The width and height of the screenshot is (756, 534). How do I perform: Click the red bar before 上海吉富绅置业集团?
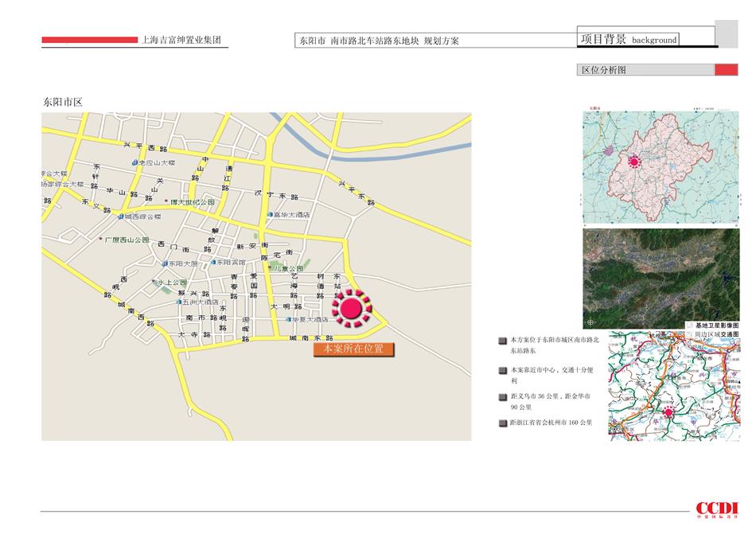coord(90,40)
